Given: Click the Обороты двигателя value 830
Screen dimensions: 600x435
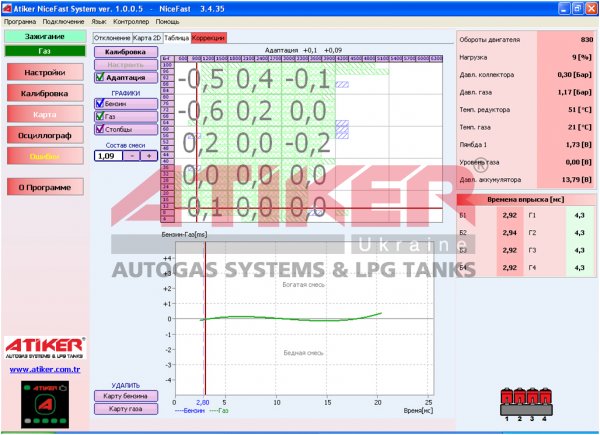Looking at the screenshot, I should [587, 39].
